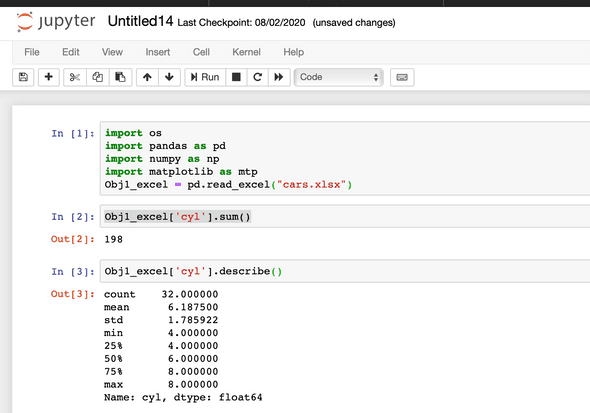Restart the kernel with circular arrow
The width and height of the screenshot is (590, 413).
click(258, 77)
